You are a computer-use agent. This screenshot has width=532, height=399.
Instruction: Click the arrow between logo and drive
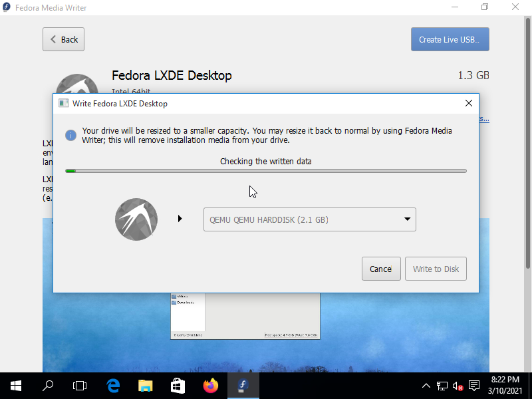pos(180,219)
